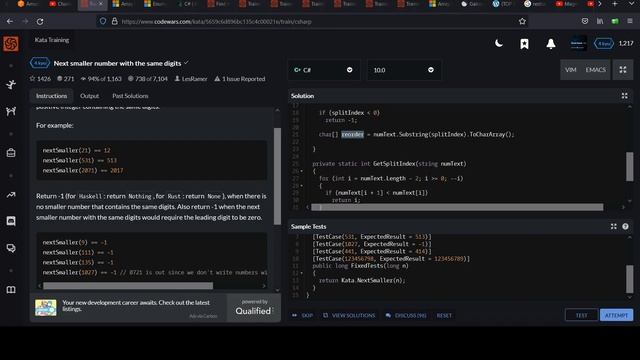Submit with the ATTEMPT button
This screenshot has height=360, width=640.
[x=616, y=315]
